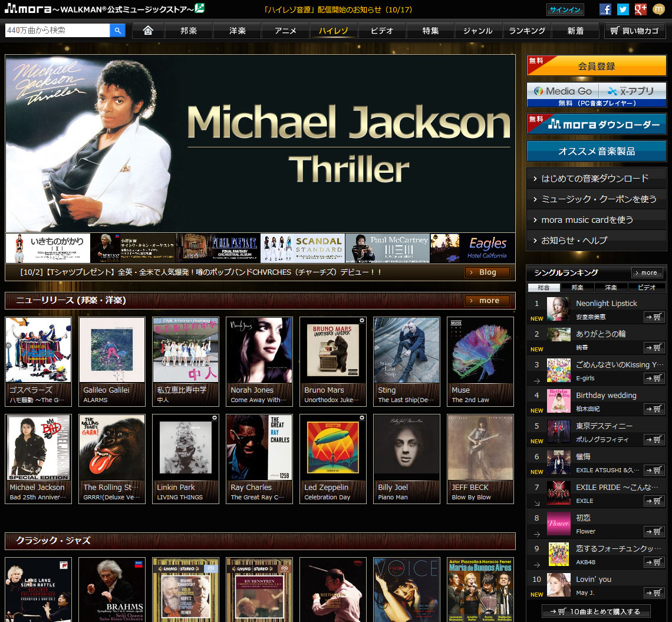The height and width of the screenshot is (622, 672).
Task: Switch ranking to 洋楽 tab
Action: click(611, 287)
